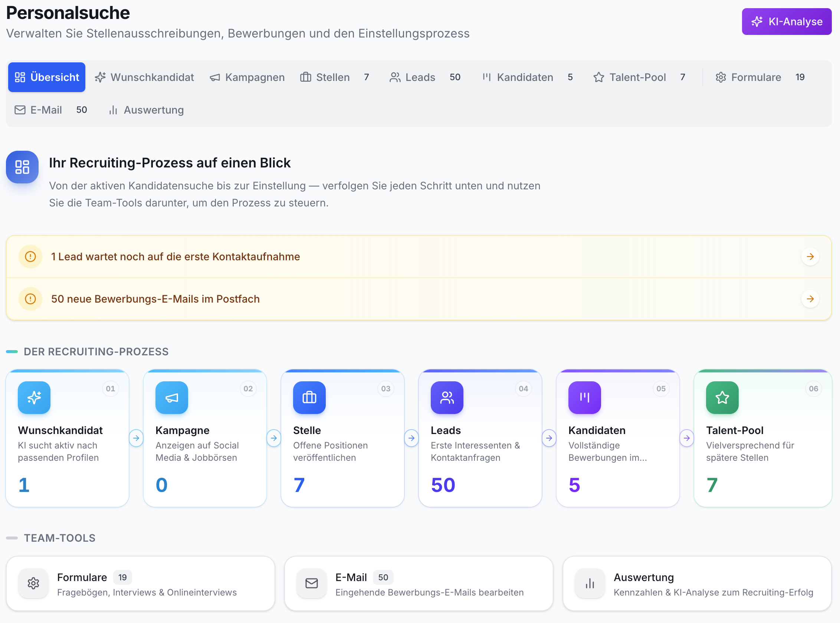
Task: Click the 1 Lead wartet alert text
Action: tap(175, 257)
